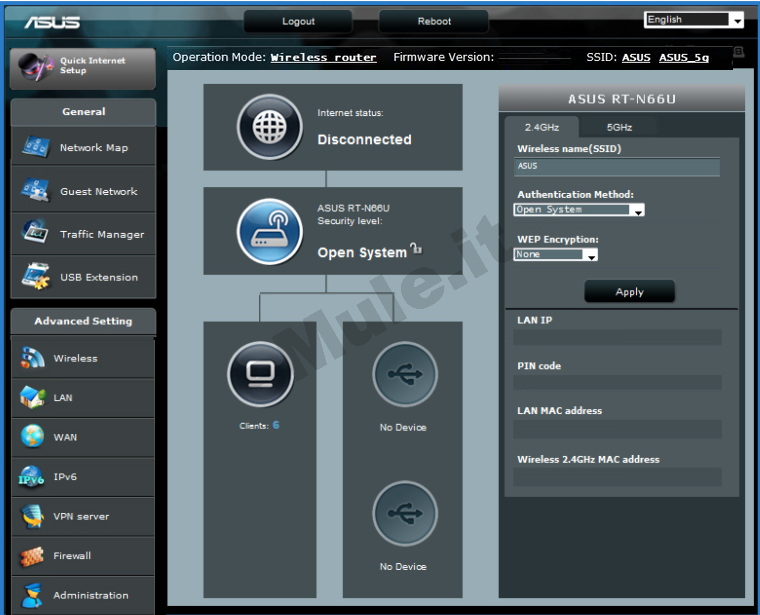Open Firewall settings
The image size is (760, 615).
[83, 556]
